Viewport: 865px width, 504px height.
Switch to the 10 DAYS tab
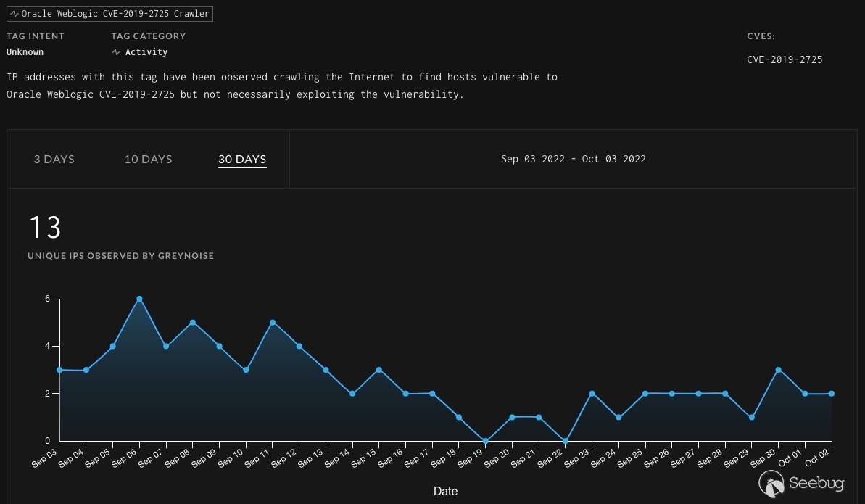click(x=148, y=159)
